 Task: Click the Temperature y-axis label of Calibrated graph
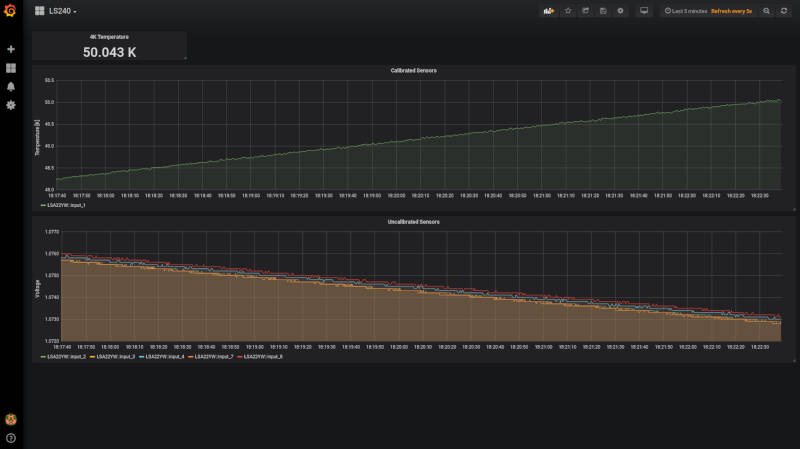click(37, 138)
